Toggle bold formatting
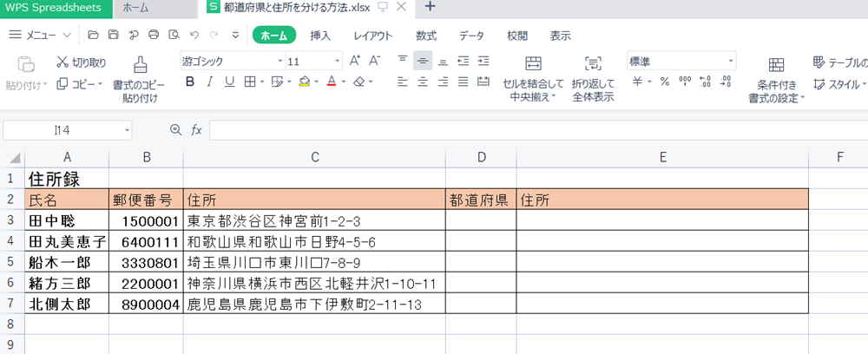 [x=190, y=82]
